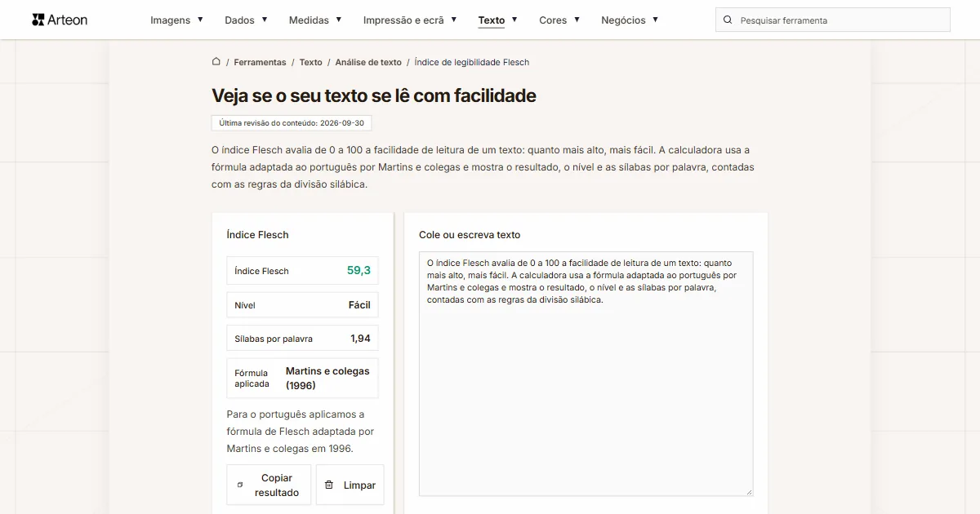Open the Imagens menu
The height and width of the screenshot is (514, 980).
(171, 20)
